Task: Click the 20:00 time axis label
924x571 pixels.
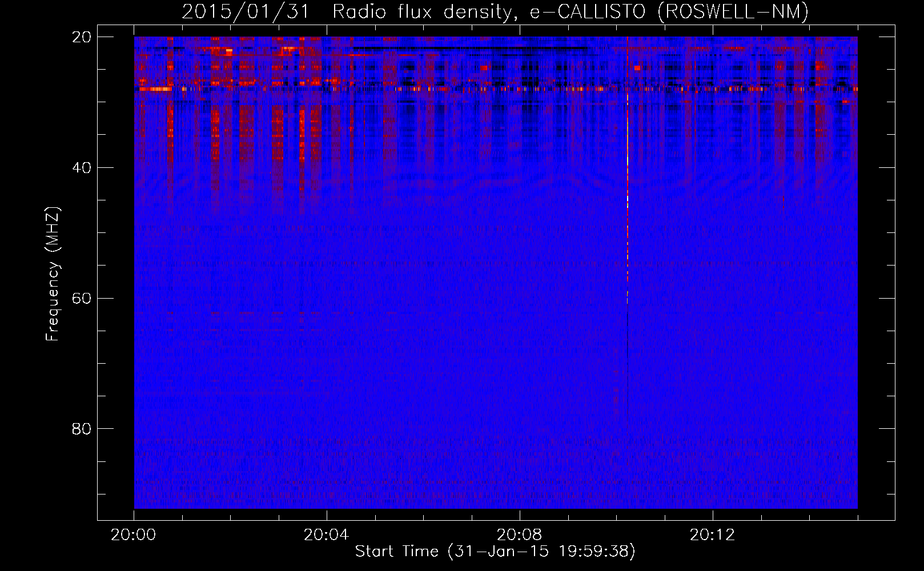Action: tap(134, 535)
